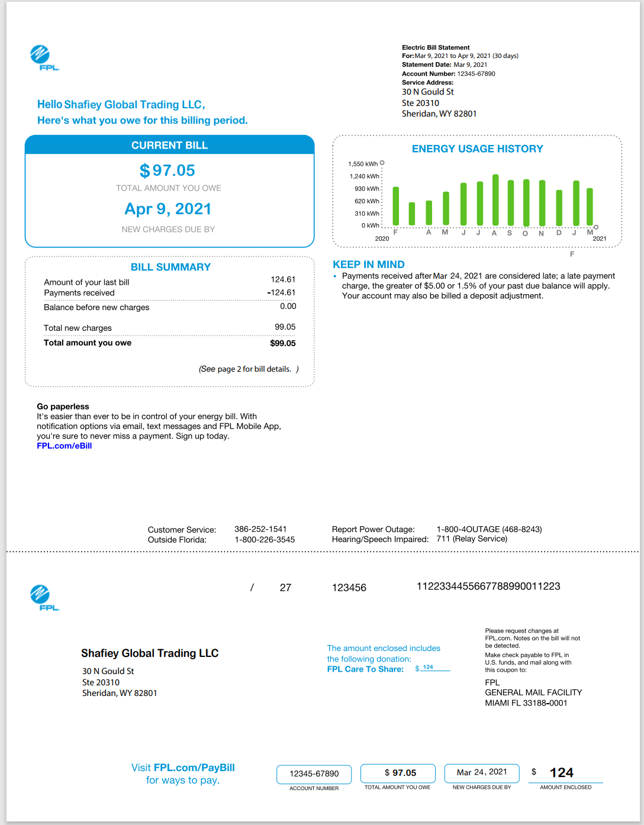This screenshot has height=825, width=644.
Task: Select the "-124.61" payments received value
Action: 281,292
